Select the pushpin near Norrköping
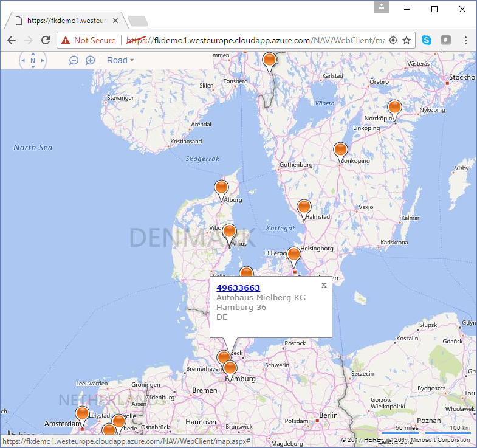 coord(394,109)
